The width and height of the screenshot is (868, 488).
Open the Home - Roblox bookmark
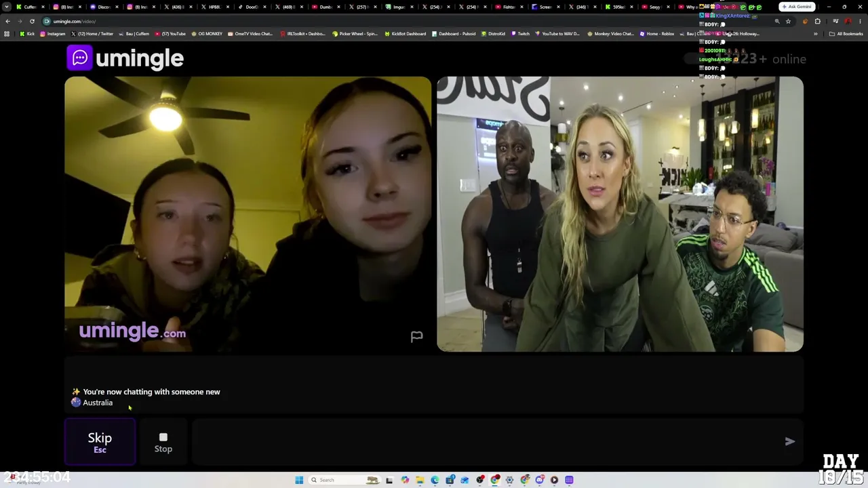(x=657, y=34)
